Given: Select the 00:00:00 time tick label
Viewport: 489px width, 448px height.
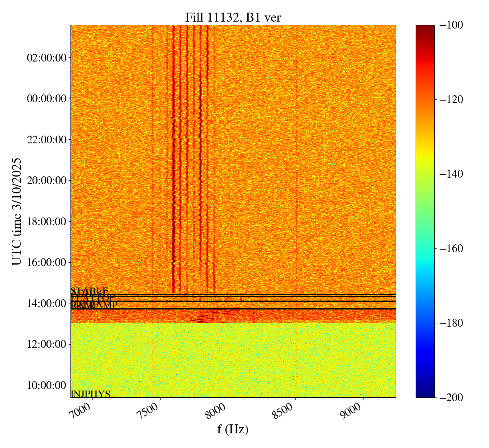Looking at the screenshot, I should tap(46, 99).
